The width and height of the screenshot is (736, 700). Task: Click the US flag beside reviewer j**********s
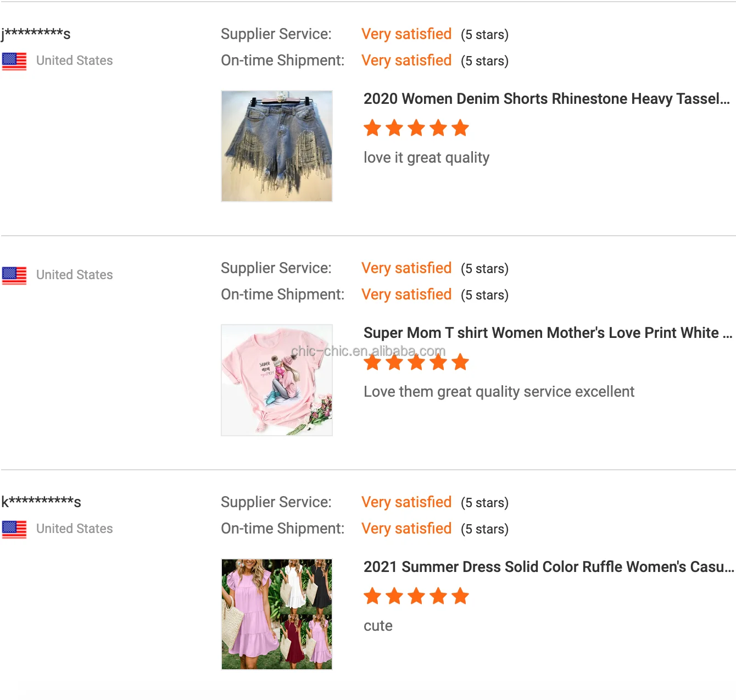(x=14, y=61)
